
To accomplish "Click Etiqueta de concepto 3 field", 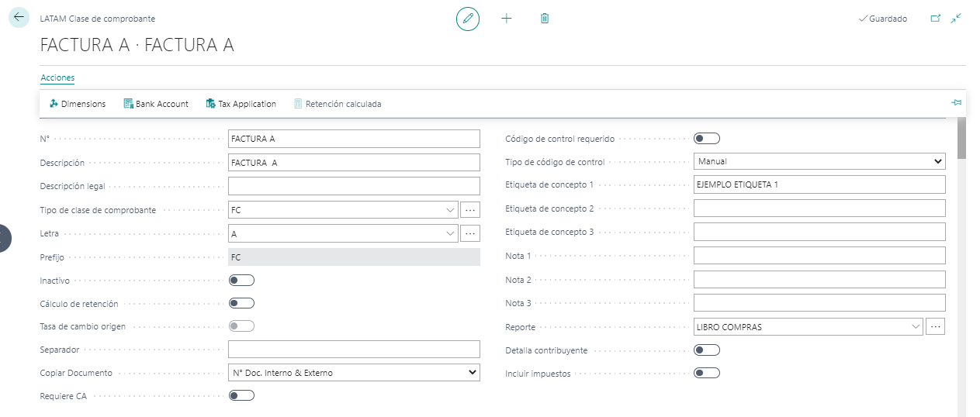I will point(819,232).
